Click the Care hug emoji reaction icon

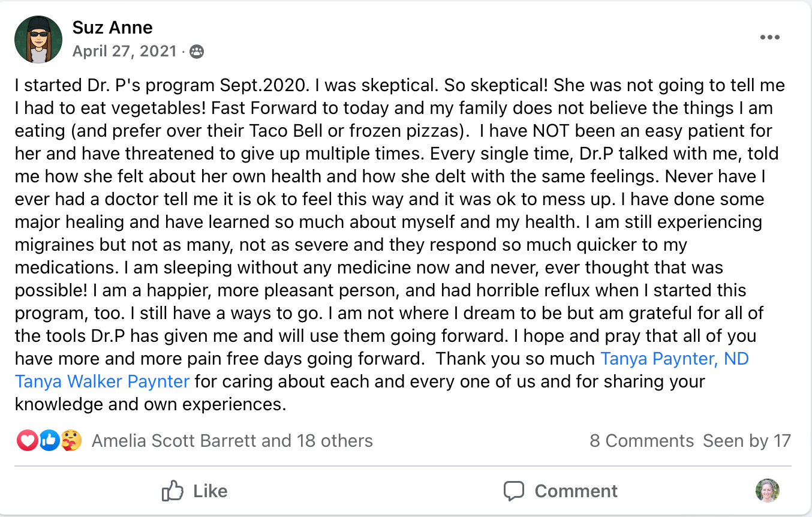click(x=71, y=441)
